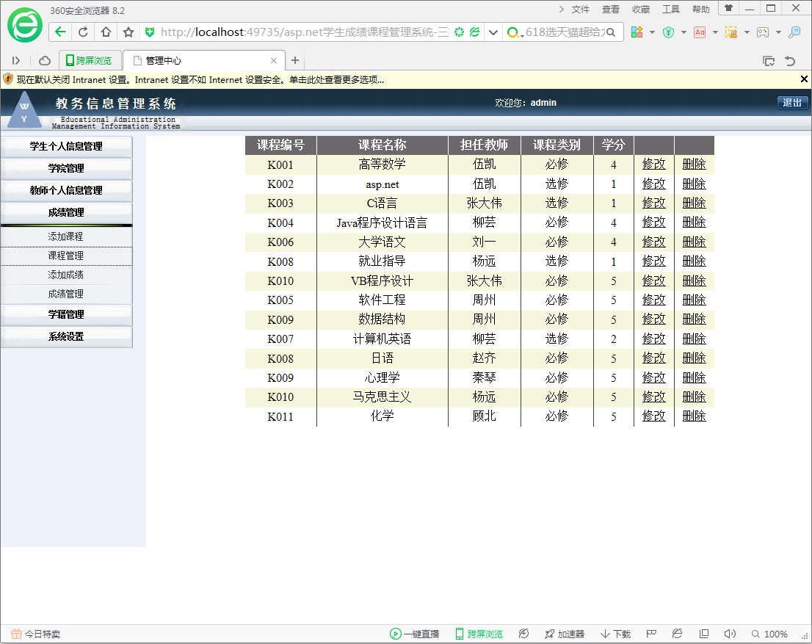Screen dimensions: 812x644
Task: Click 删除 for course asp.net
Action: pos(694,184)
